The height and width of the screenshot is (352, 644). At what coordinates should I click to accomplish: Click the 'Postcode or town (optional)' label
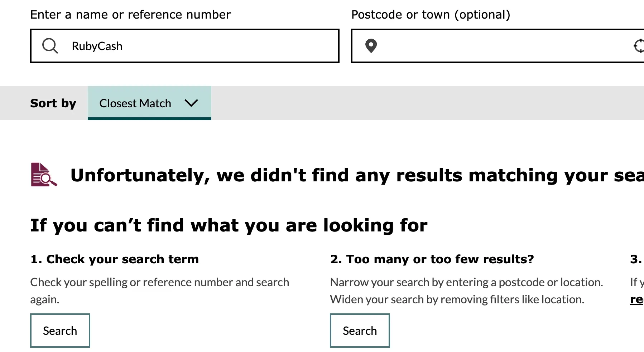coord(431,15)
